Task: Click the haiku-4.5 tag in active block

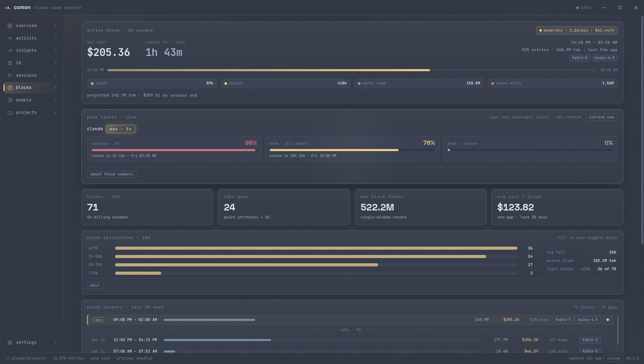Action: tap(604, 58)
